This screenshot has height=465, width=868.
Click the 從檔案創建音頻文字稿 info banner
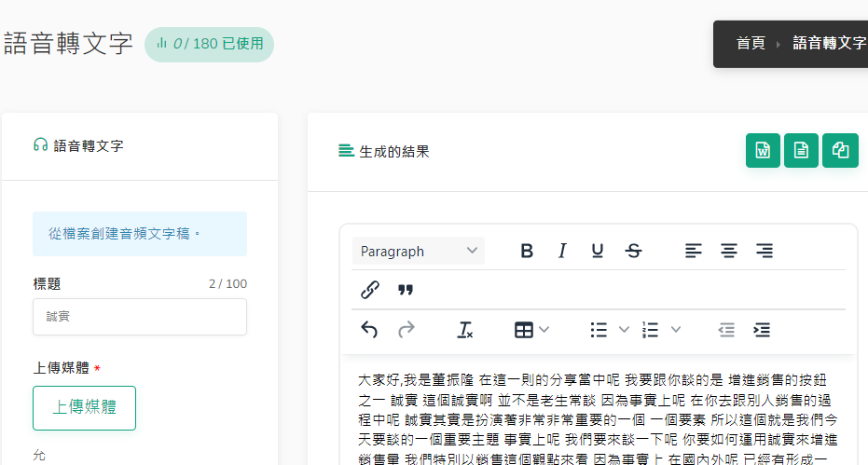pyautogui.click(x=140, y=234)
